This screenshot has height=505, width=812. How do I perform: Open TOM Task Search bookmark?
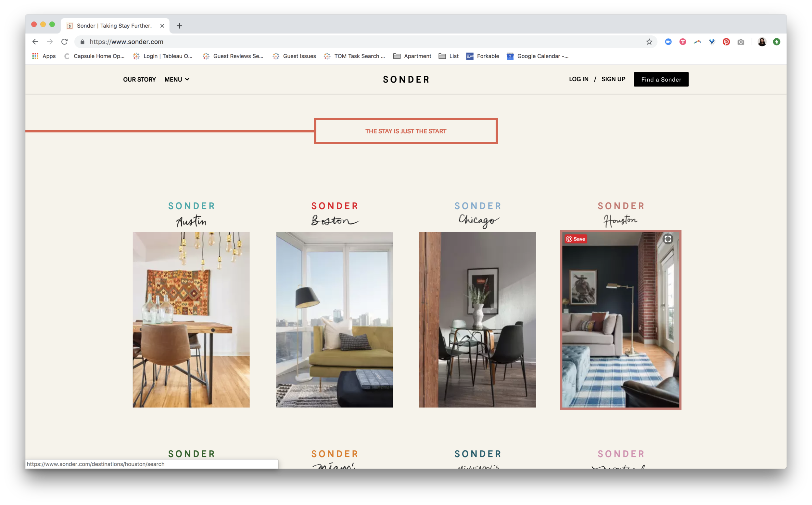coord(354,56)
